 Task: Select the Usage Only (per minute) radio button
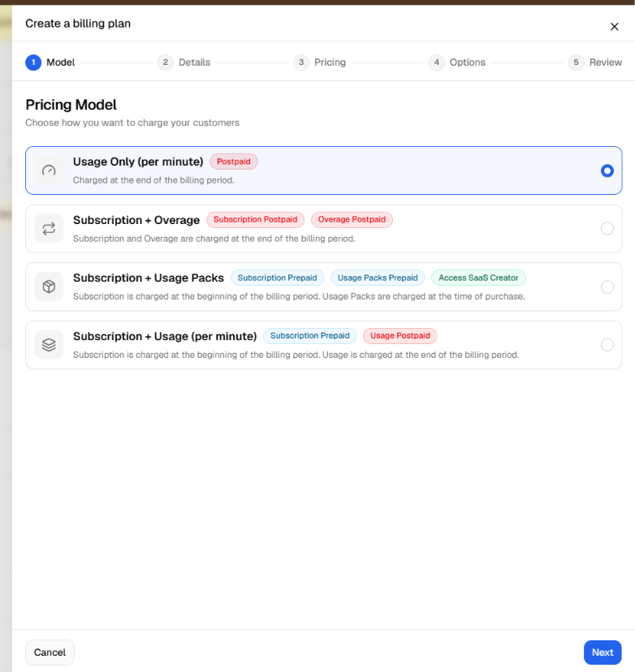coord(607,170)
